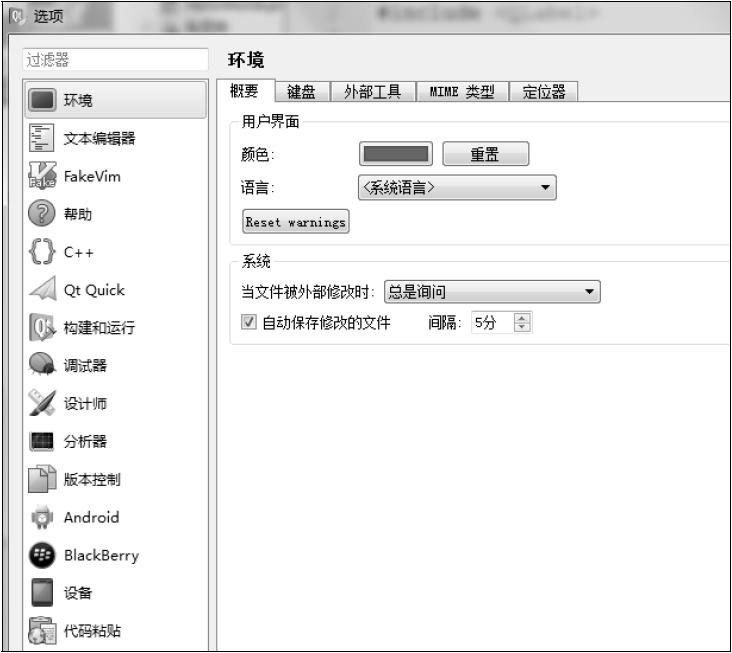This screenshot has width=732, height=653.
Task: Open the 帮助 question mark icon
Action: click(42, 213)
